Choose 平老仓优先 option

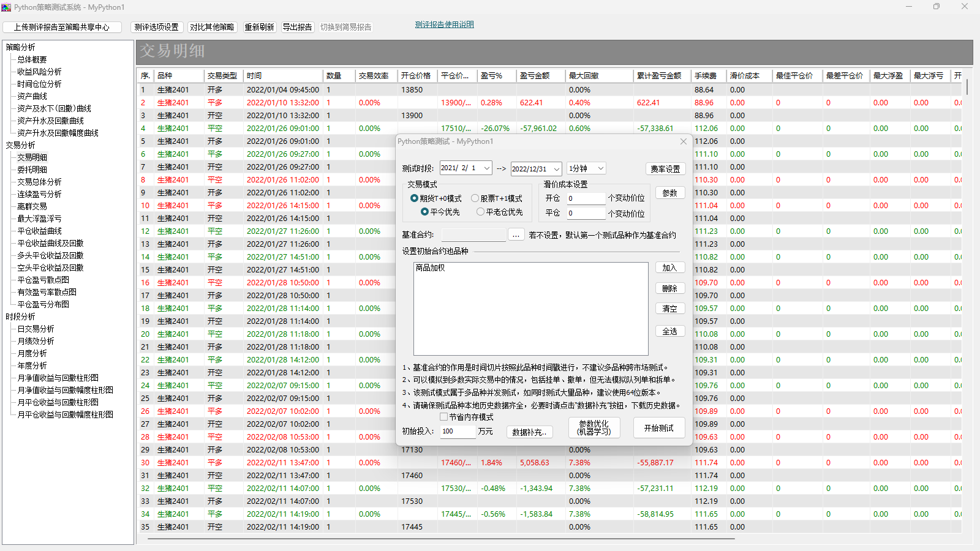[481, 212]
